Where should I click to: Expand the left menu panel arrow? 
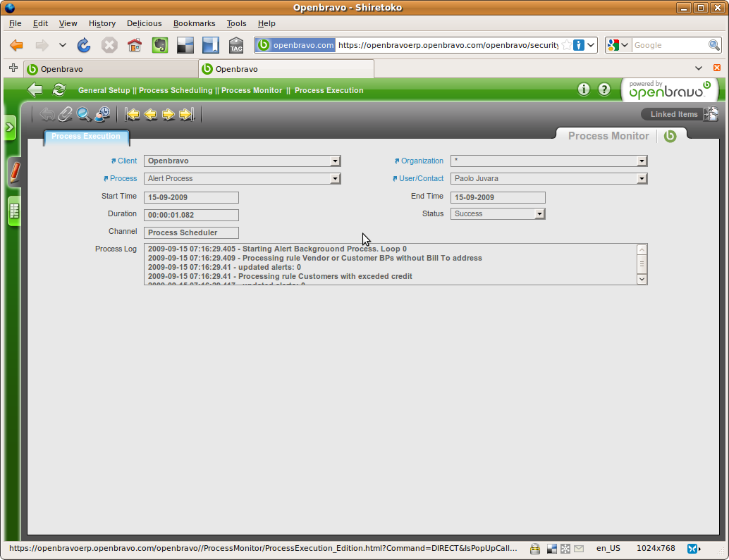pos(10,127)
